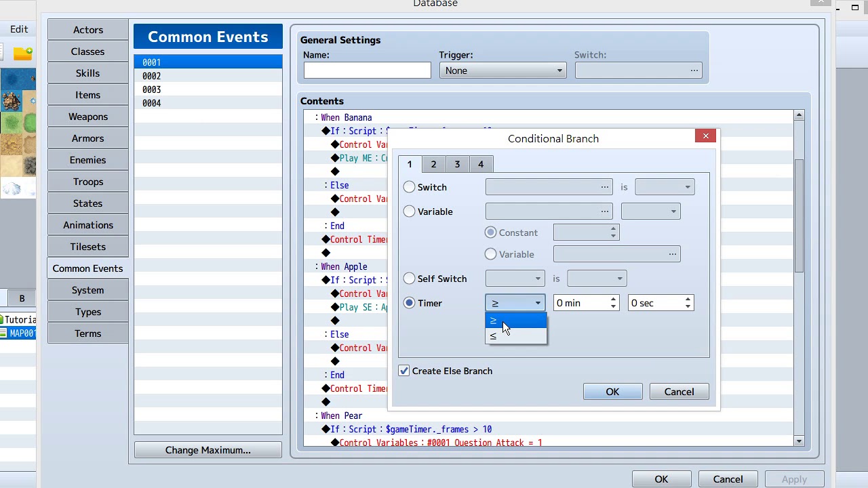Choose the ≥ option in Timer dropdown
The width and height of the screenshot is (868, 488).
[516, 321]
